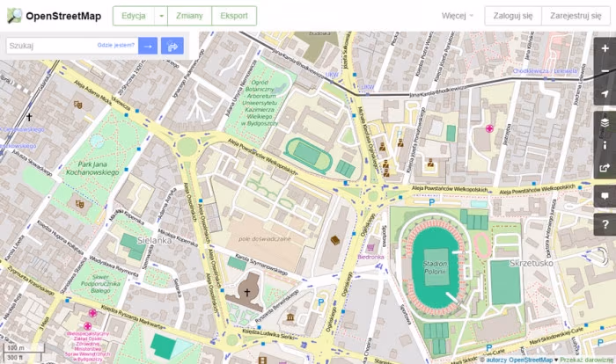Click the Zarejestruj się button
This screenshot has width=616, height=364.
(576, 16)
